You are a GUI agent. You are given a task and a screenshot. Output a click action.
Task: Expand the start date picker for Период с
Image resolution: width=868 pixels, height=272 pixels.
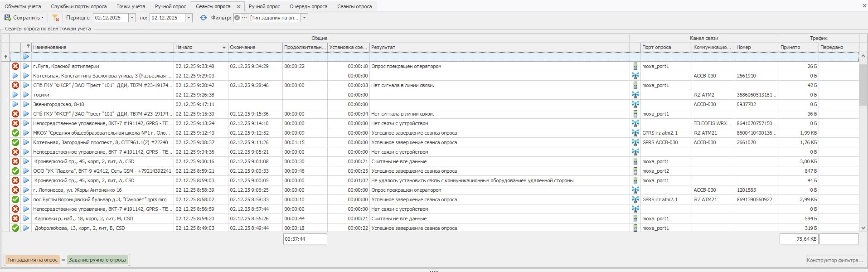coord(132,18)
